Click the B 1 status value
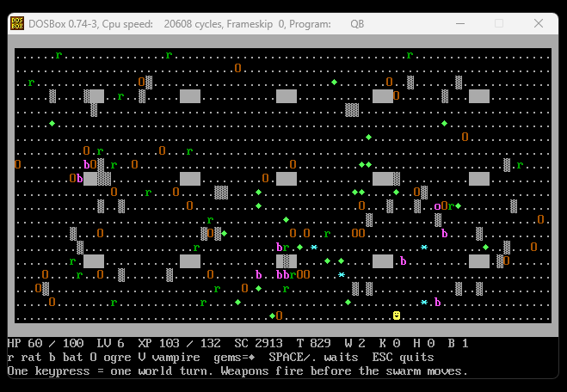The image size is (567, 392). (x=458, y=343)
